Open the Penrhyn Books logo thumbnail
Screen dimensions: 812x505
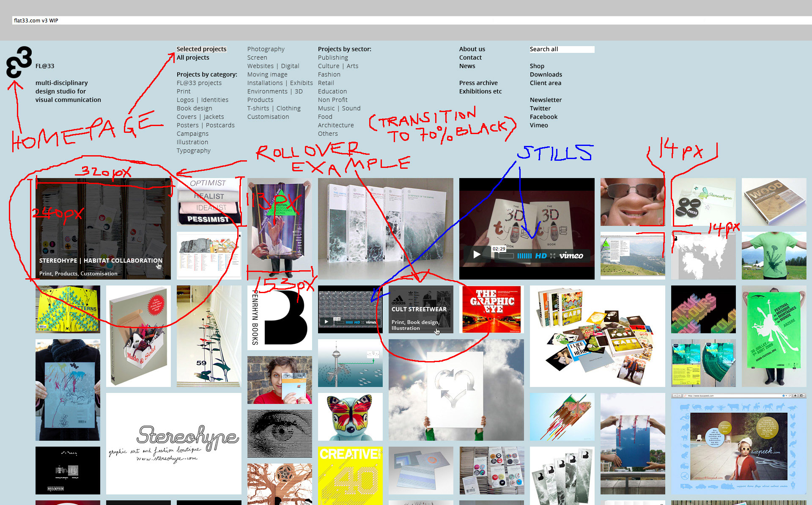coord(280,318)
